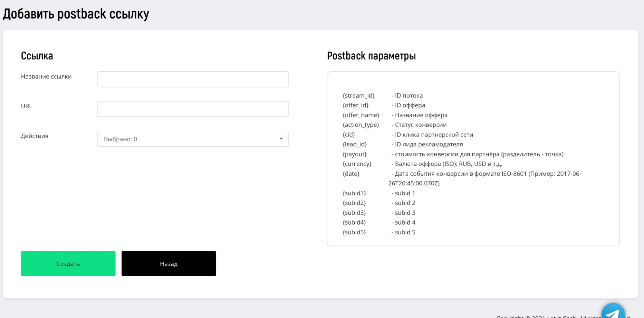This screenshot has height=318, width=644.
Task: Select the {subid4} parameter text
Action: pos(354,222)
